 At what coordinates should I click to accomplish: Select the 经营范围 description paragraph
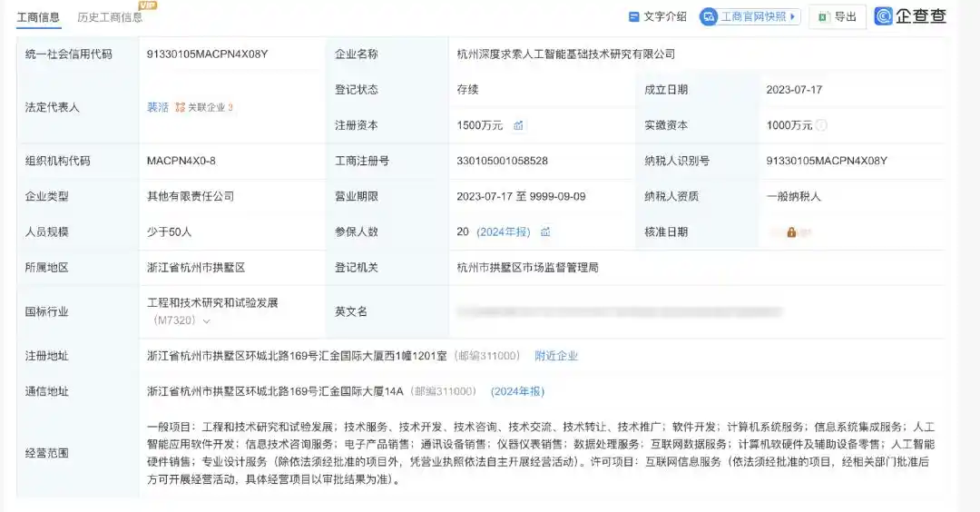pos(541,453)
